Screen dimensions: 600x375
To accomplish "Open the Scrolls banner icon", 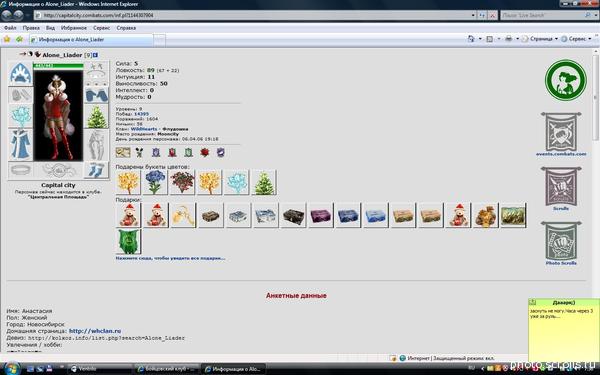I will pos(561,186).
